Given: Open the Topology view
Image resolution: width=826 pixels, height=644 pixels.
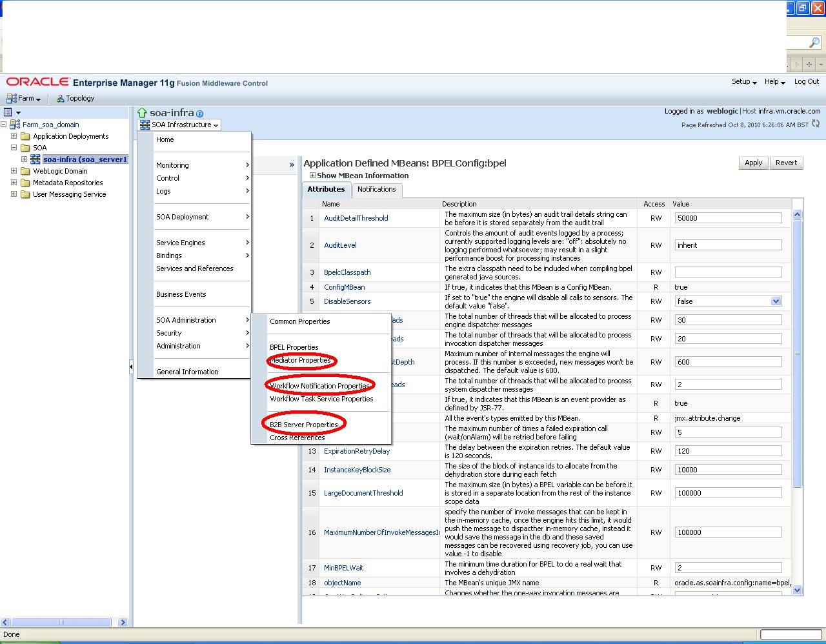Looking at the screenshot, I should (x=75, y=99).
